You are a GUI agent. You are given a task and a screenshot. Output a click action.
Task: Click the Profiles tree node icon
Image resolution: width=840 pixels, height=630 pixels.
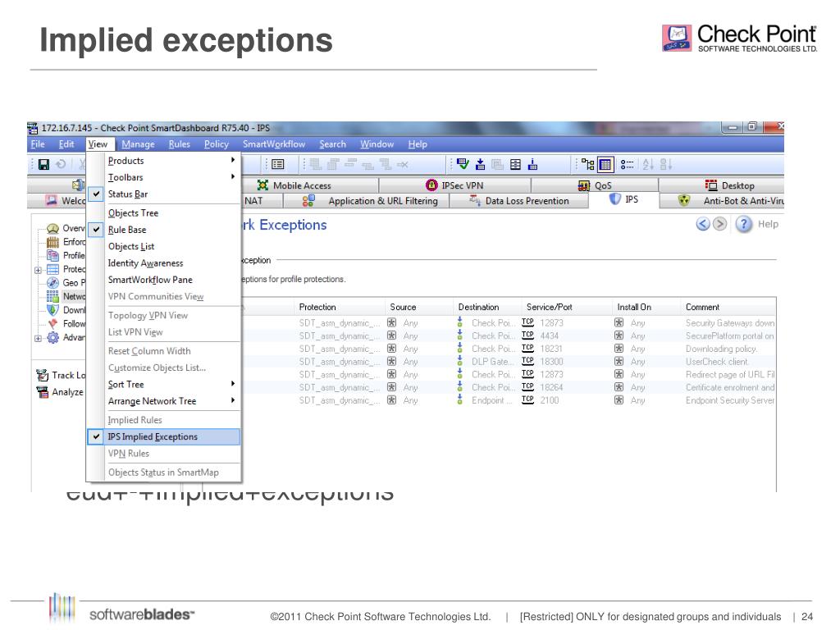[52, 255]
